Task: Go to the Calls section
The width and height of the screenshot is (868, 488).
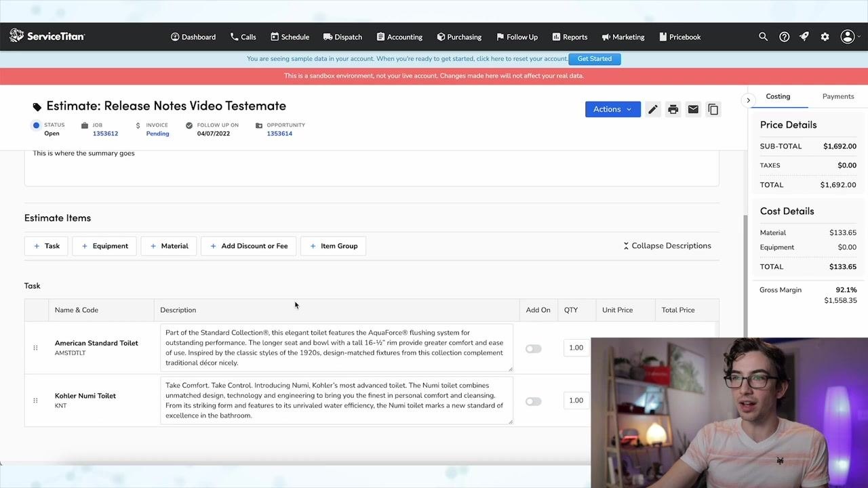Action: [x=243, y=37]
